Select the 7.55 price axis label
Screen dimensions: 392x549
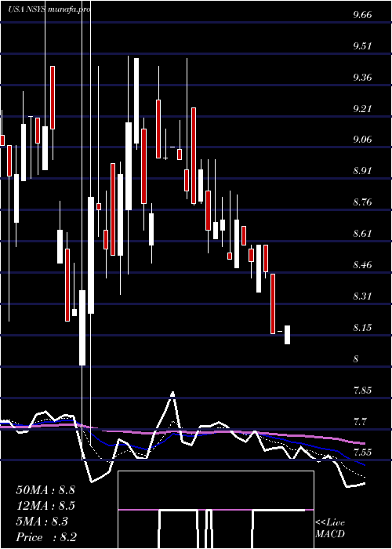click(x=362, y=453)
